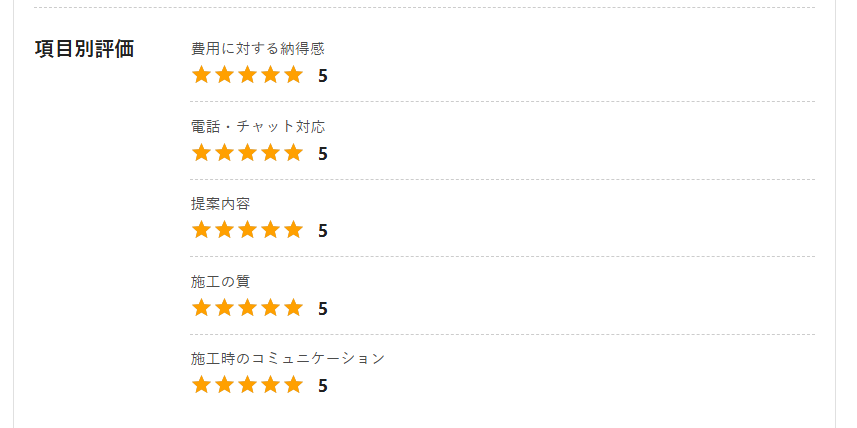Click second star under 提案内容
This screenshot has width=857, height=428.
(224, 230)
